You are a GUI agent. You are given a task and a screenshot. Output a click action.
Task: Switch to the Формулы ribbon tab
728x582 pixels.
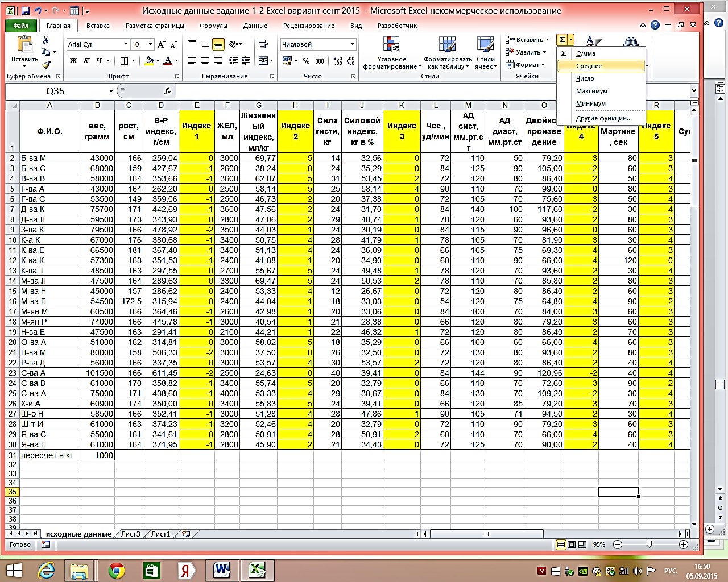click(213, 26)
